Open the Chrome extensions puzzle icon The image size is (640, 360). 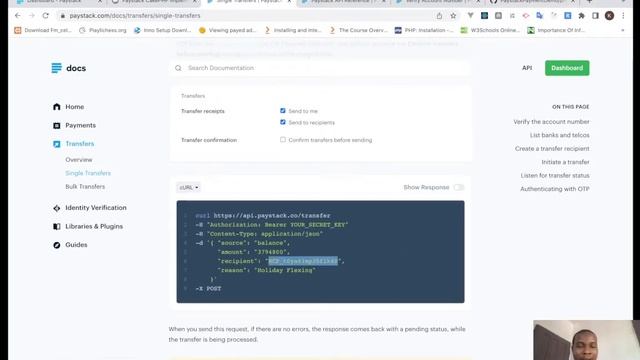point(582,16)
